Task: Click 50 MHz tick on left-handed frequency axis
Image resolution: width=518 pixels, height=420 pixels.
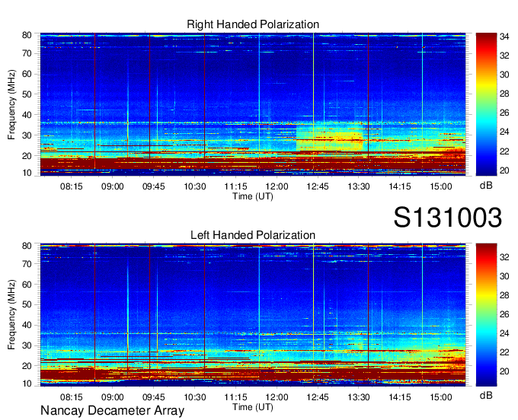Action: click(27, 304)
